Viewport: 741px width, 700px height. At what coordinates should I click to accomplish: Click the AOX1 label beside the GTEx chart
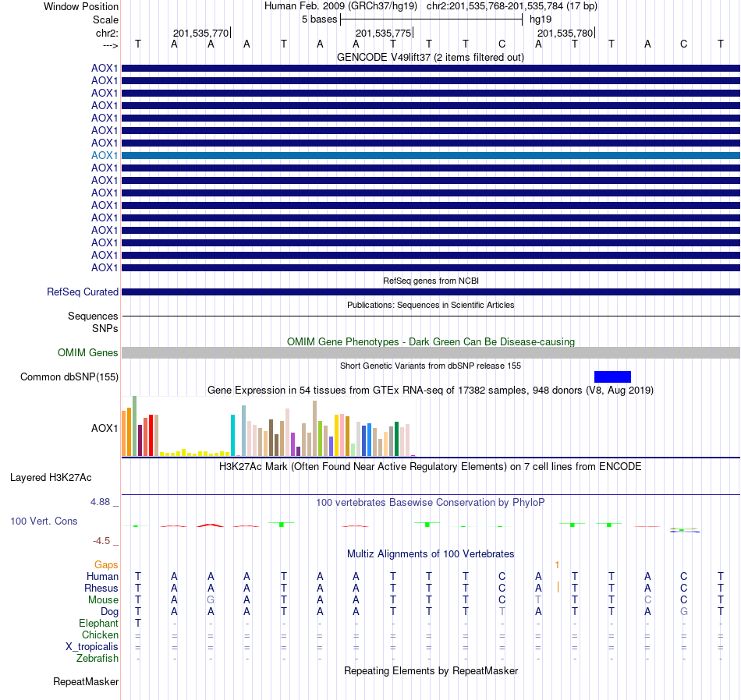click(x=105, y=429)
